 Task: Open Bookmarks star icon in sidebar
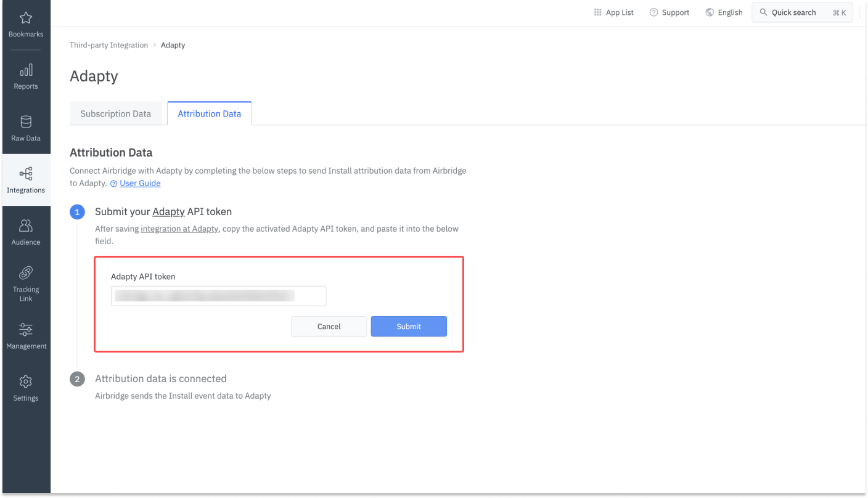coord(26,17)
